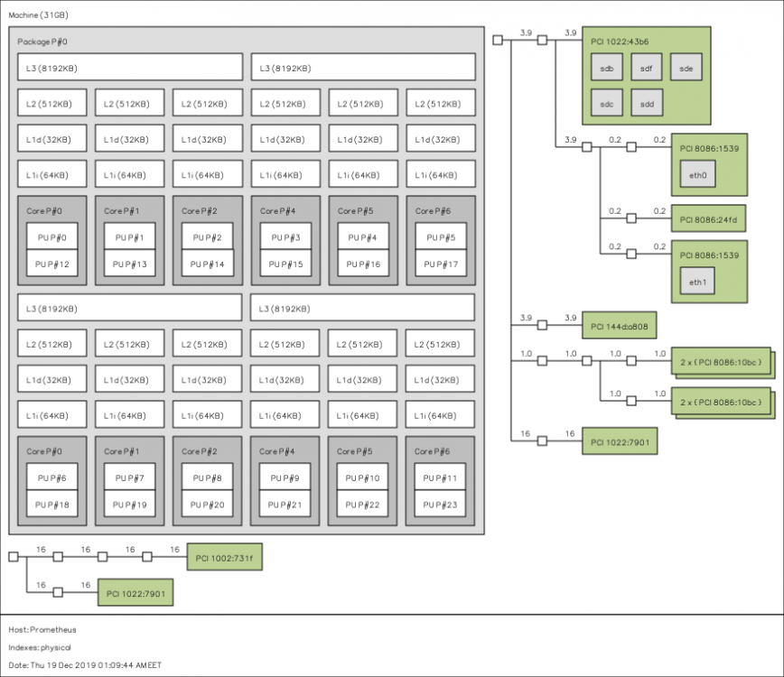784x677 pixels.
Task: Click the Host: Prometheus text
Action: [42, 629]
